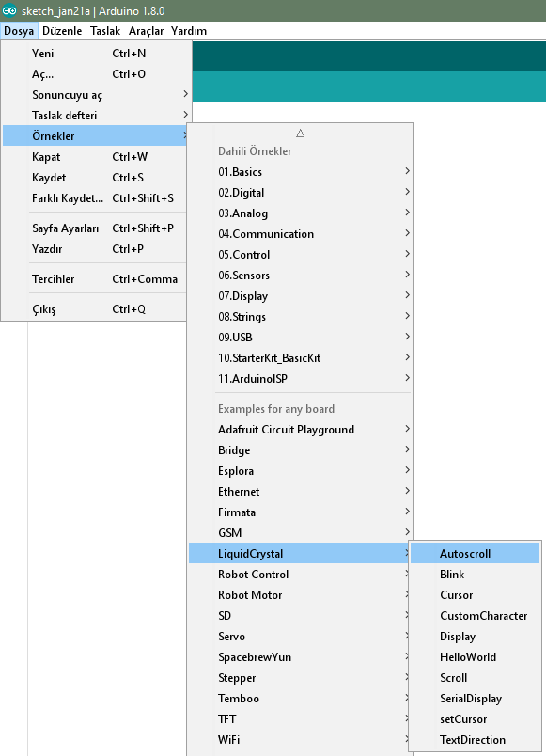This screenshot has width=546, height=756.
Task: Click the scroll-up triangle in Örnekler submenu
Action: pyautogui.click(x=300, y=134)
